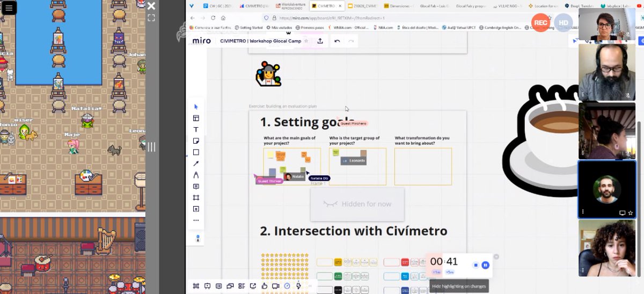Pause the Miro countdown timer

click(485, 265)
